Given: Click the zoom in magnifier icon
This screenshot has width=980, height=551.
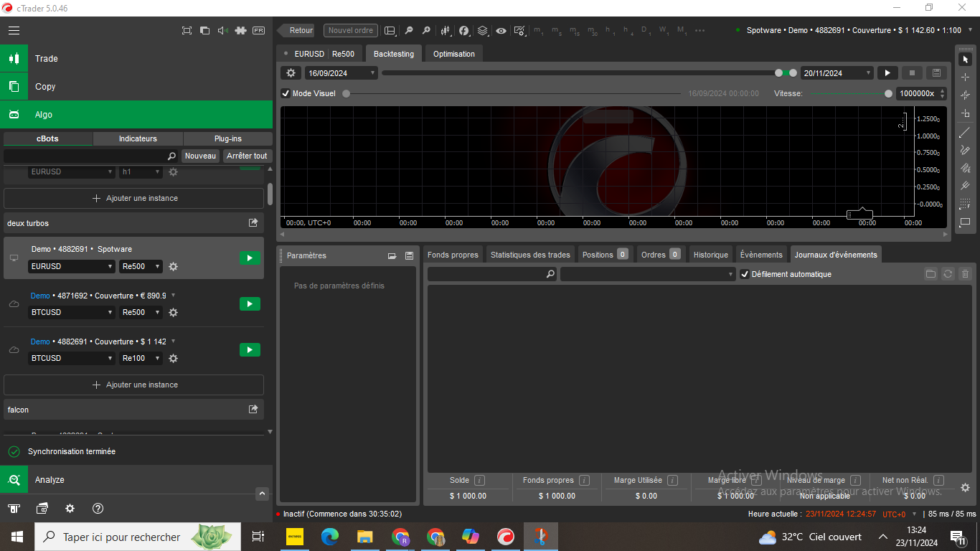Looking at the screenshot, I should pos(426,31).
